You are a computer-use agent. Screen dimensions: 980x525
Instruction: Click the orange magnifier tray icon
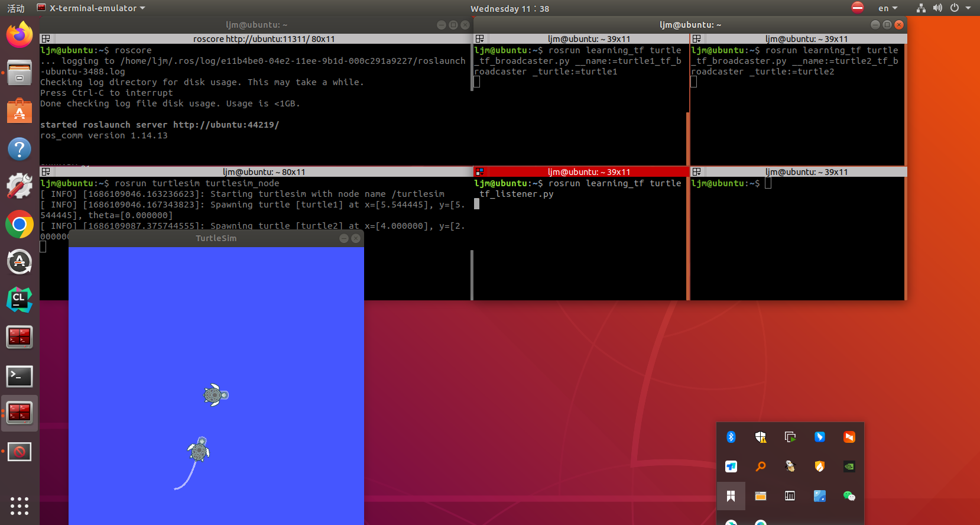[x=761, y=466]
